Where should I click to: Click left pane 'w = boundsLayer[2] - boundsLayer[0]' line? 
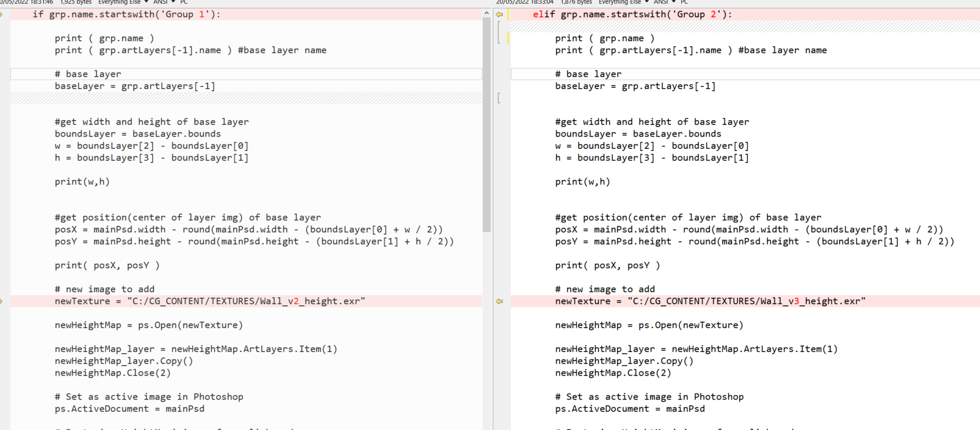click(x=152, y=146)
